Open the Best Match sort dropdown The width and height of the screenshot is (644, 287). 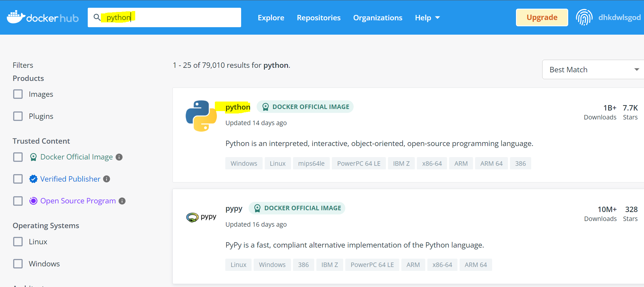point(593,70)
